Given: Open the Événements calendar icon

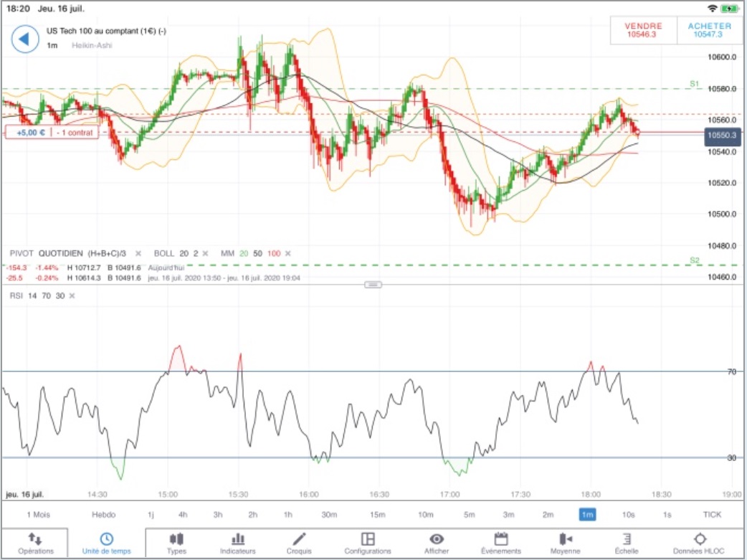Looking at the screenshot, I should (501, 539).
